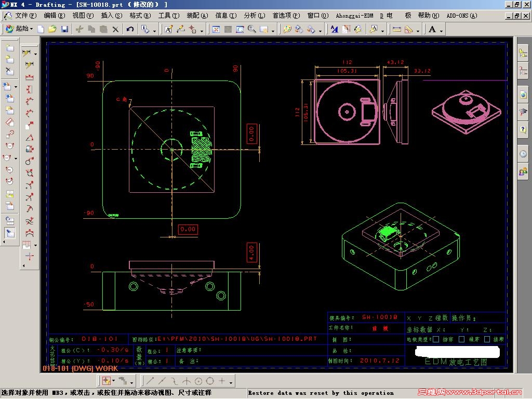The height and width of the screenshot is (399, 532).
Task: Open the 工具(T) menu
Action: [x=169, y=16]
